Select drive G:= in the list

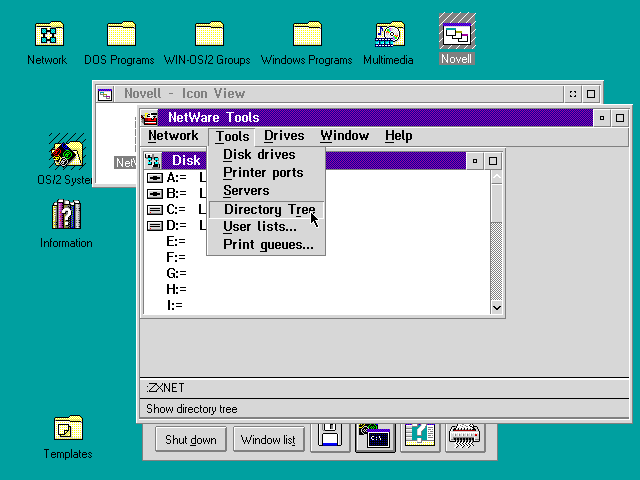tap(176, 273)
